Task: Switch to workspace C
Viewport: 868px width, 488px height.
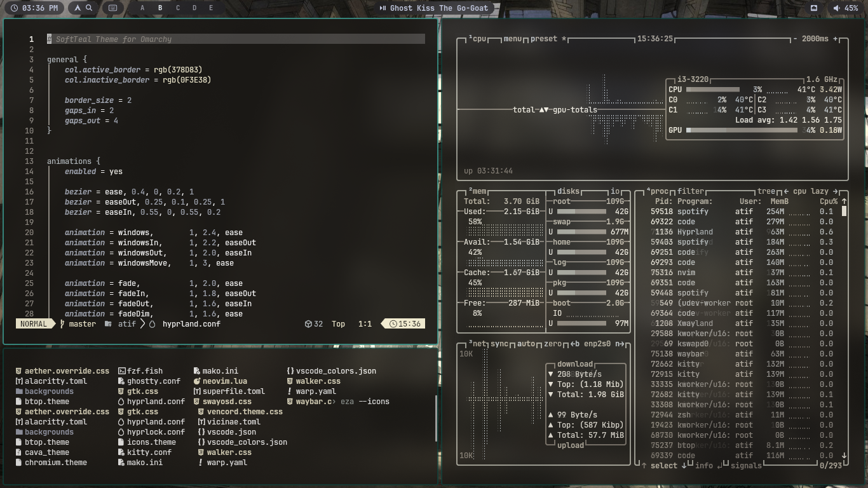Action: pyautogui.click(x=178, y=8)
